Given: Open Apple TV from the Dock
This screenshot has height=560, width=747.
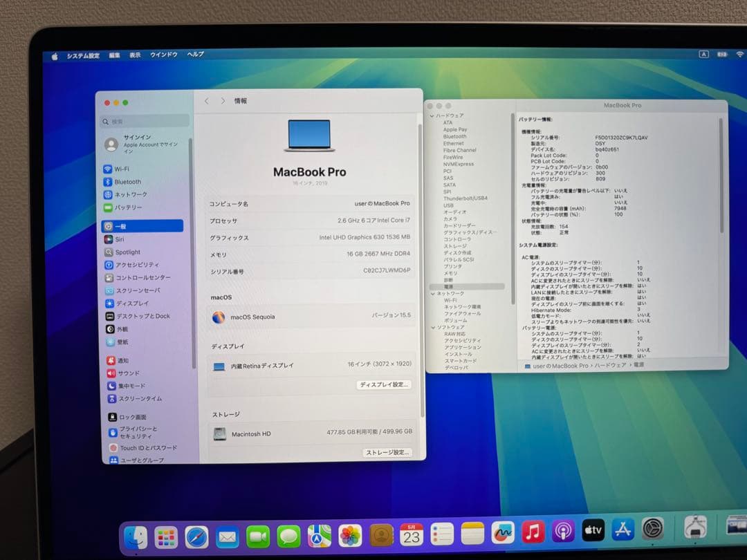Looking at the screenshot, I should (593, 530).
